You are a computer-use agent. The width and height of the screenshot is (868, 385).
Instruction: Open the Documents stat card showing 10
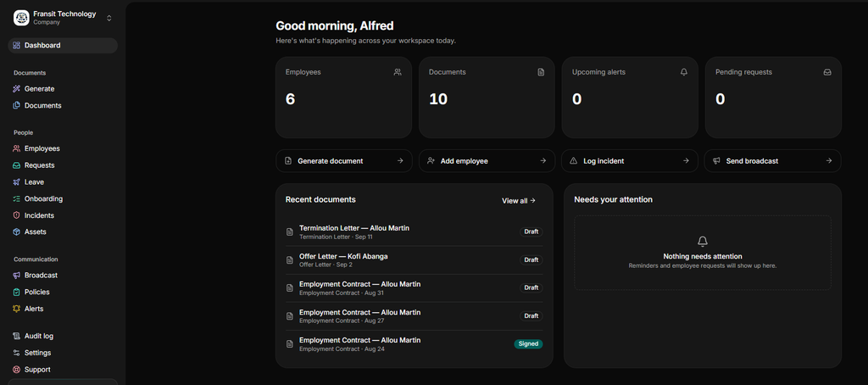[x=487, y=98]
